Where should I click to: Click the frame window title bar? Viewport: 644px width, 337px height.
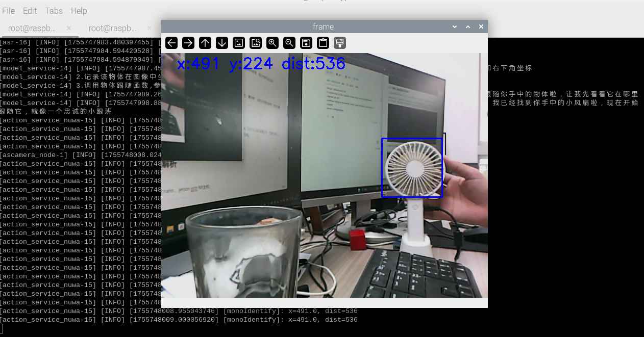[x=323, y=27]
